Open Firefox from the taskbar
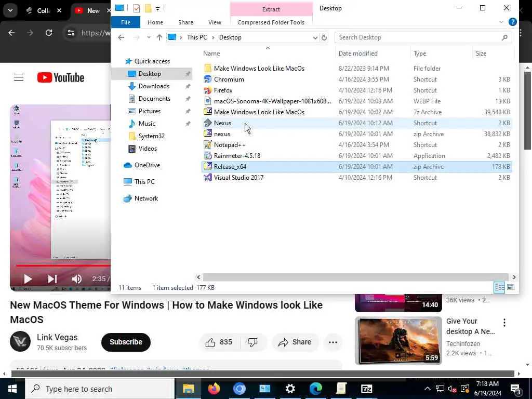 pyautogui.click(x=214, y=389)
